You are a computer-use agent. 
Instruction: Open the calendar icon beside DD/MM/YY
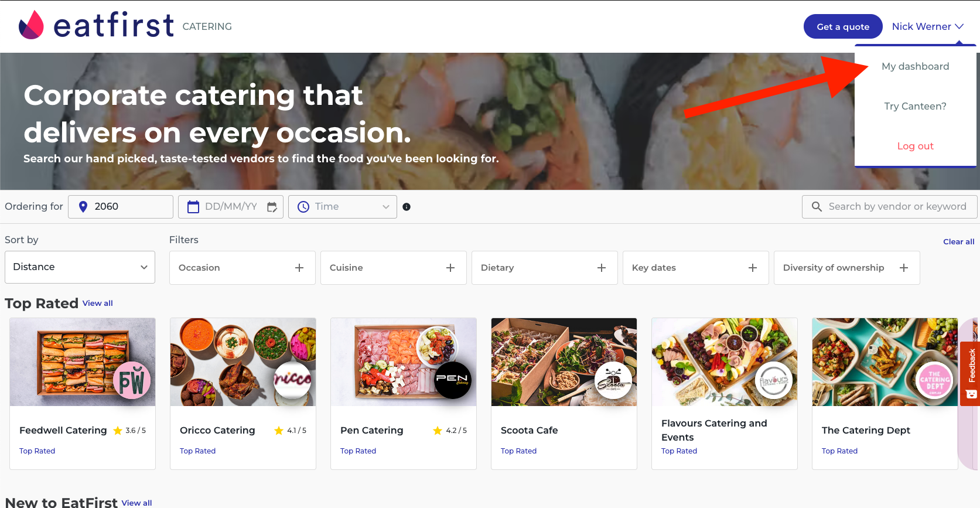[193, 207]
